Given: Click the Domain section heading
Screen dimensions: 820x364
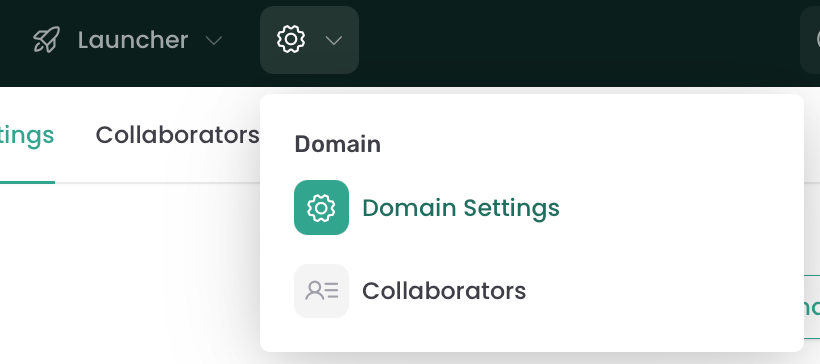Looking at the screenshot, I should coord(338,144).
